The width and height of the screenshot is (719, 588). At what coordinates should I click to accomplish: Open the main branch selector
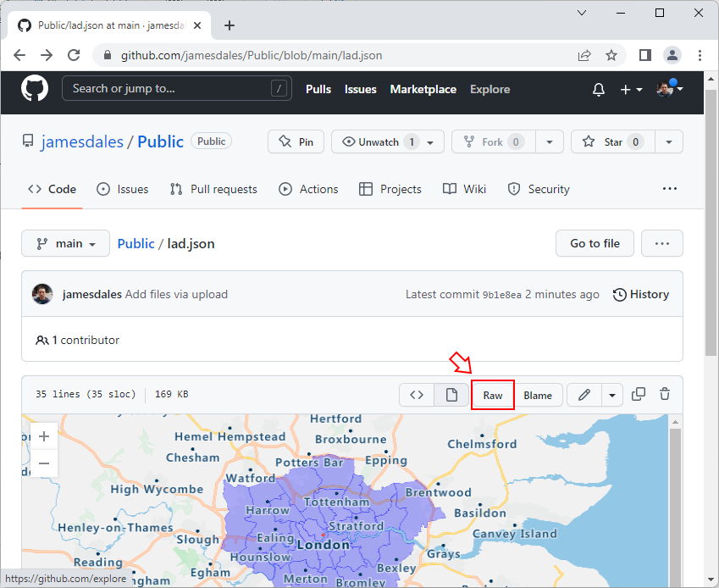(65, 243)
